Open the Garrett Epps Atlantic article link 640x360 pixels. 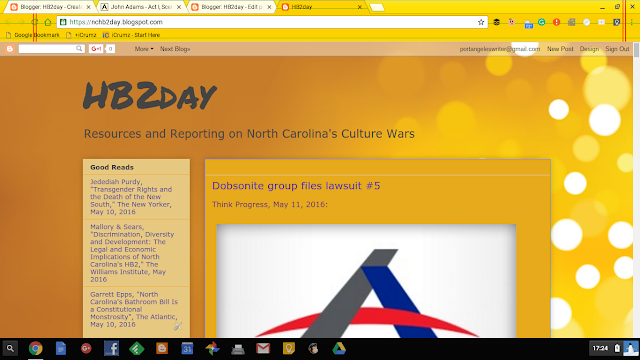pyautogui.click(x=134, y=309)
